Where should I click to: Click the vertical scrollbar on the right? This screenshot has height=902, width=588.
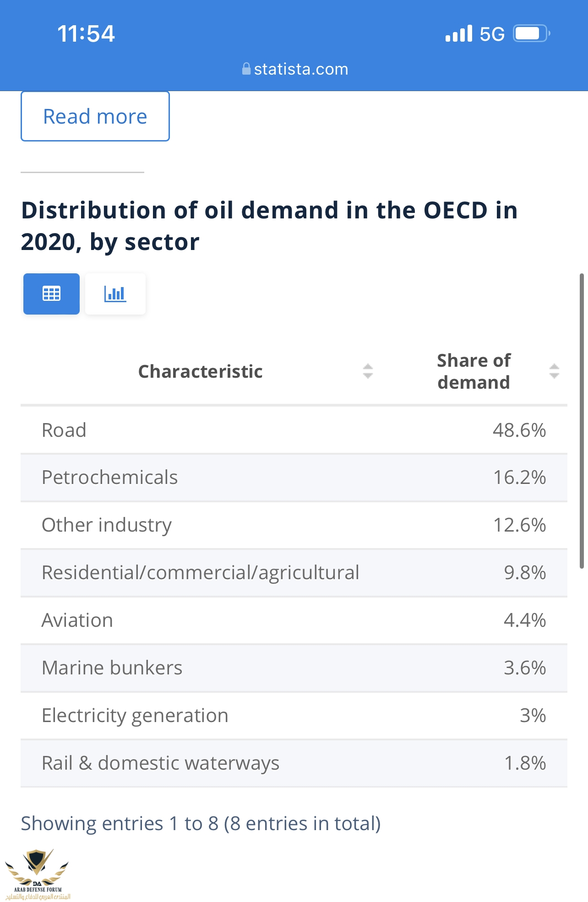(x=582, y=421)
